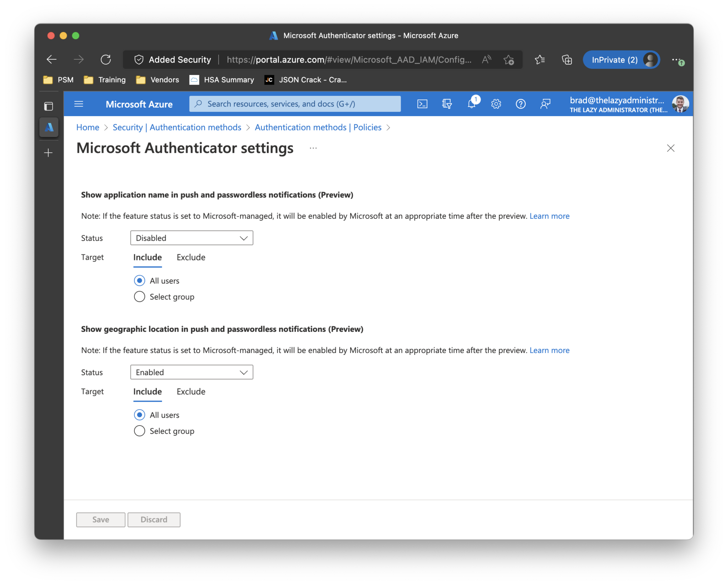Navigate to Home breadcrumb
This screenshot has height=585, width=728.
coord(87,127)
